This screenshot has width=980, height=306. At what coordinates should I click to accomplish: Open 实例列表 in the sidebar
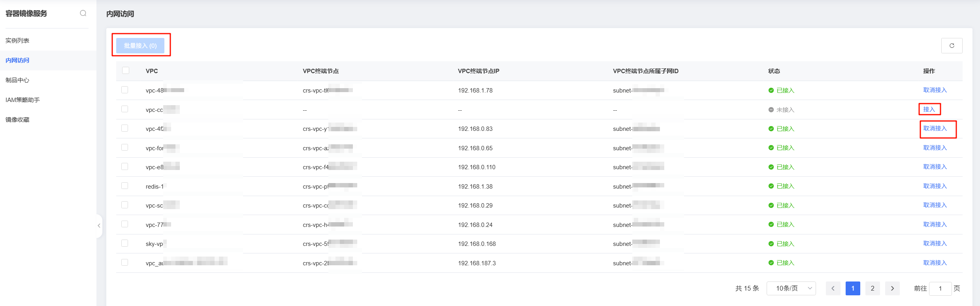[x=17, y=41]
